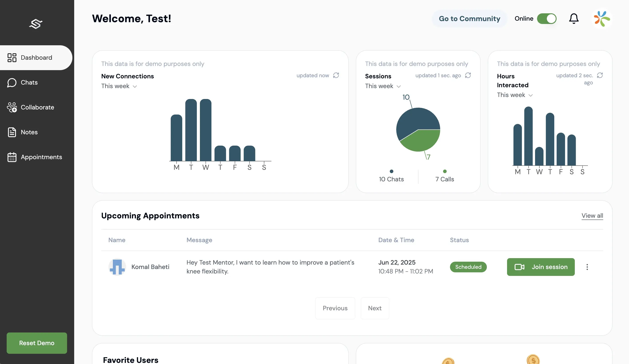Open the notifications bell
The width and height of the screenshot is (629, 364).
[x=574, y=19]
